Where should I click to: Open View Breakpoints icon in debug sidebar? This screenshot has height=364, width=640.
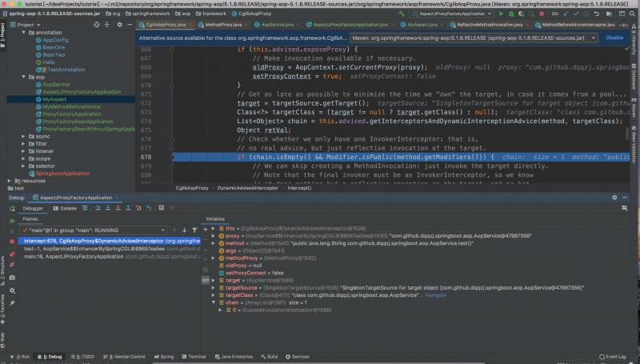(x=11, y=254)
